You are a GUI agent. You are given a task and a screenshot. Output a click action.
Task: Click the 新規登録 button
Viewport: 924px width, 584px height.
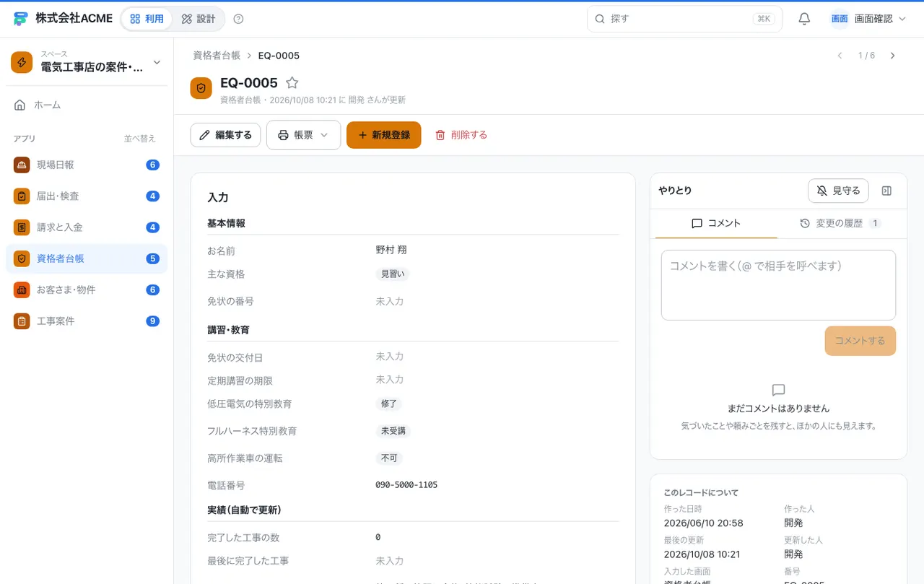384,135
